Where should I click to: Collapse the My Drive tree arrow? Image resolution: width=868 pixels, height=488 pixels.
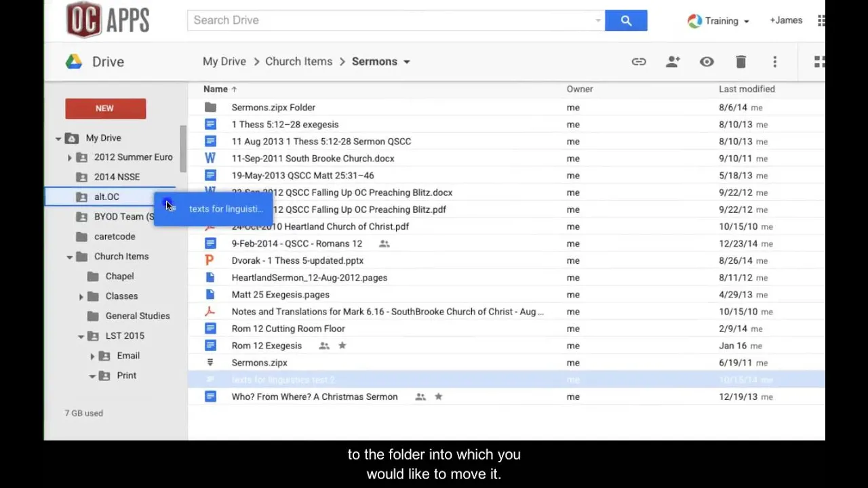(x=58, y=138)
